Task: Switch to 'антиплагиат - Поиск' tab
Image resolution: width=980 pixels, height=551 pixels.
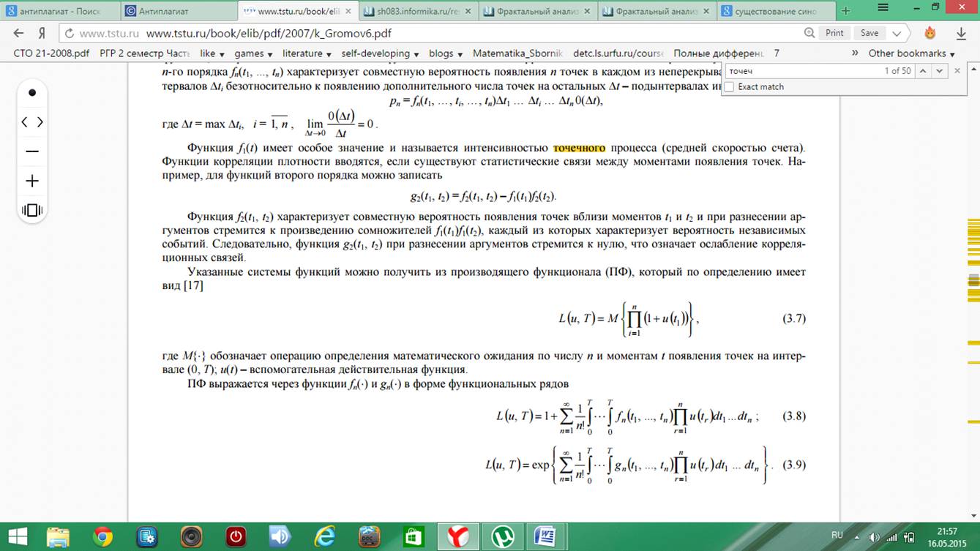Action: 60,11
